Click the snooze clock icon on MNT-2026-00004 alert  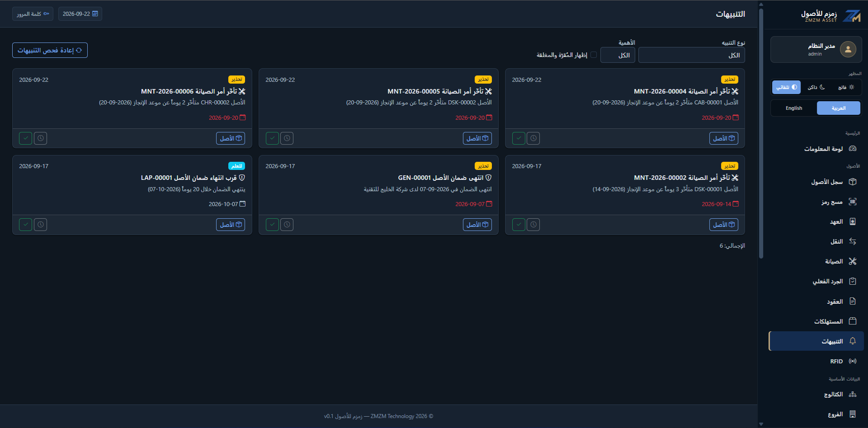click(x=533, y=138)
